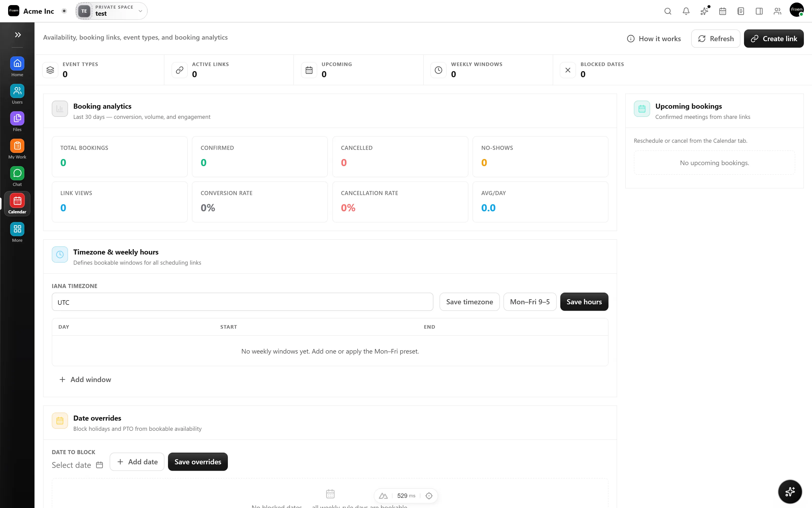Open notes list icon in top bar
This screenshot has height=508, width=812.
pyautogui.click(x=740, y=11)
